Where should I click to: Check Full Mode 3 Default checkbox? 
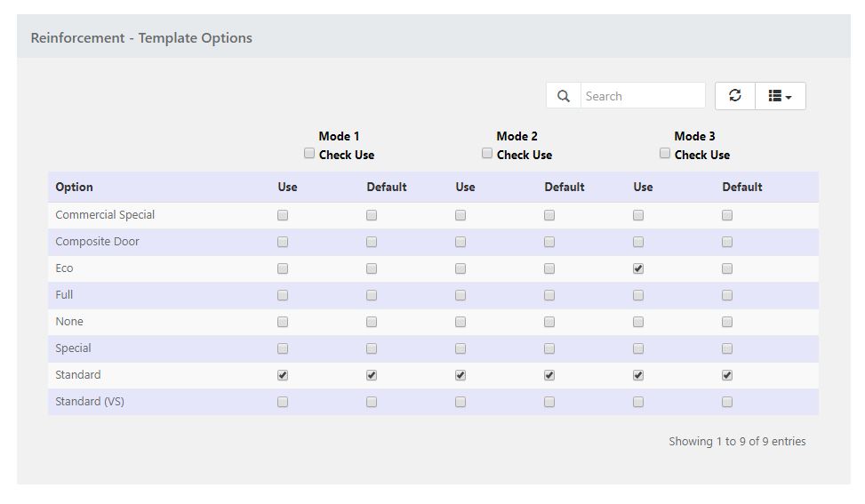click(727, 295)
